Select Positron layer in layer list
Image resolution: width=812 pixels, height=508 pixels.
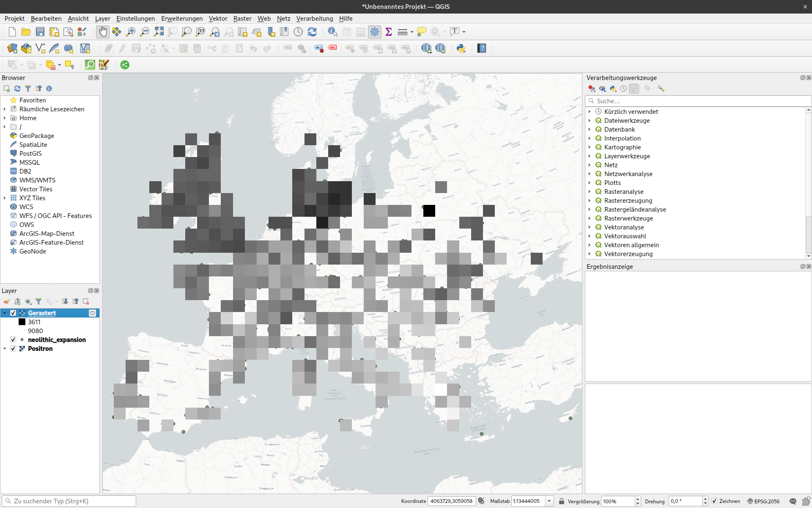coord(40,349)
